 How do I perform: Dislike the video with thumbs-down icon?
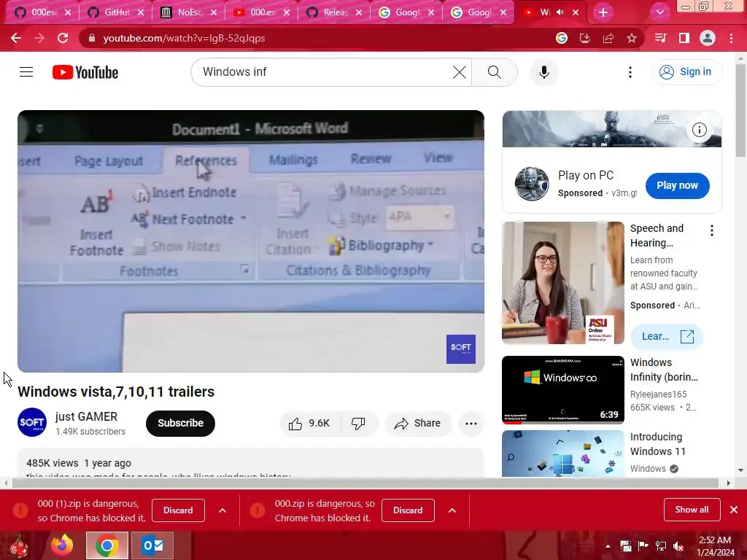pyautogui.click(x=358, y=424)
